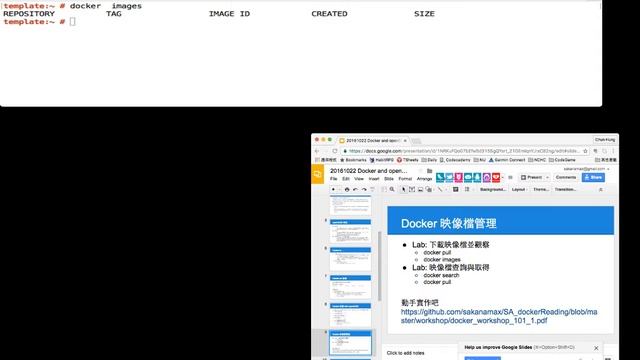Open the Present dropdown arrow
Image resolution: width=640 pixels, height=360 pixels.
(547, 177)
